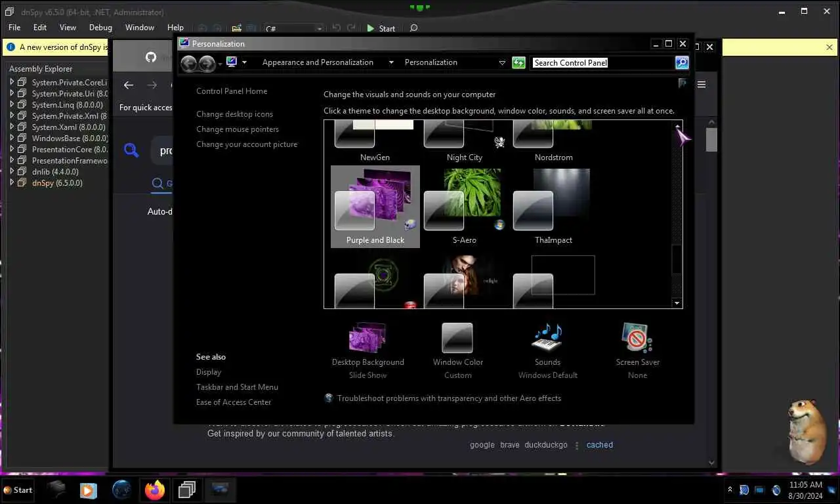This screenshot has height=504, width=840.
Task: Click browser back arrow in background window
Action: (129, 85)
